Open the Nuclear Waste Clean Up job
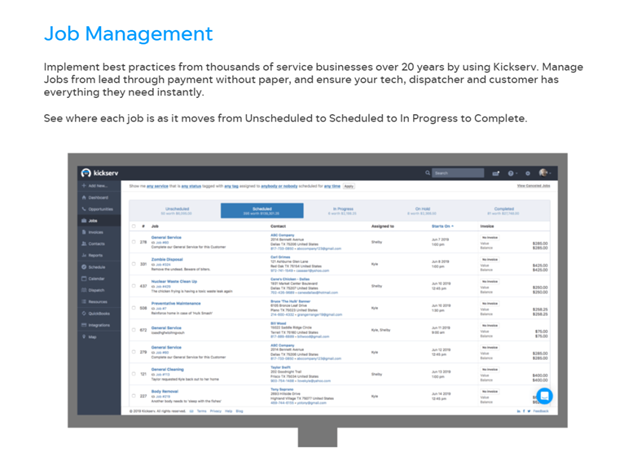The image size is (624, 457). coord(174,281)
